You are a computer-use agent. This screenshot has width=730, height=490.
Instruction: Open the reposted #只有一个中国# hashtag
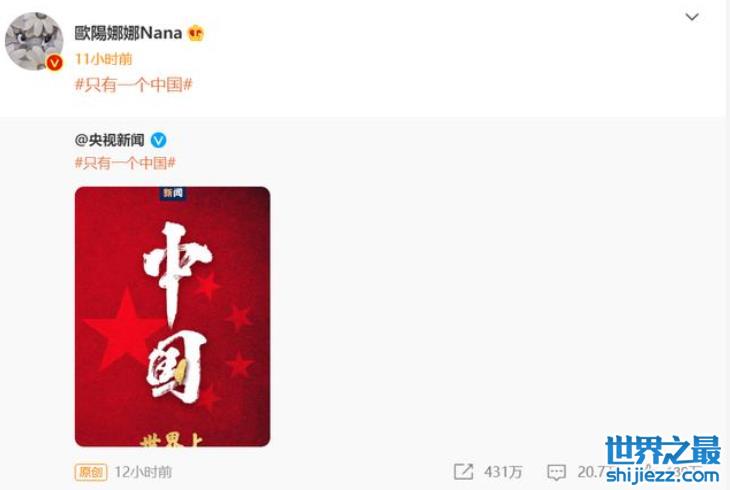click(125, 163)
